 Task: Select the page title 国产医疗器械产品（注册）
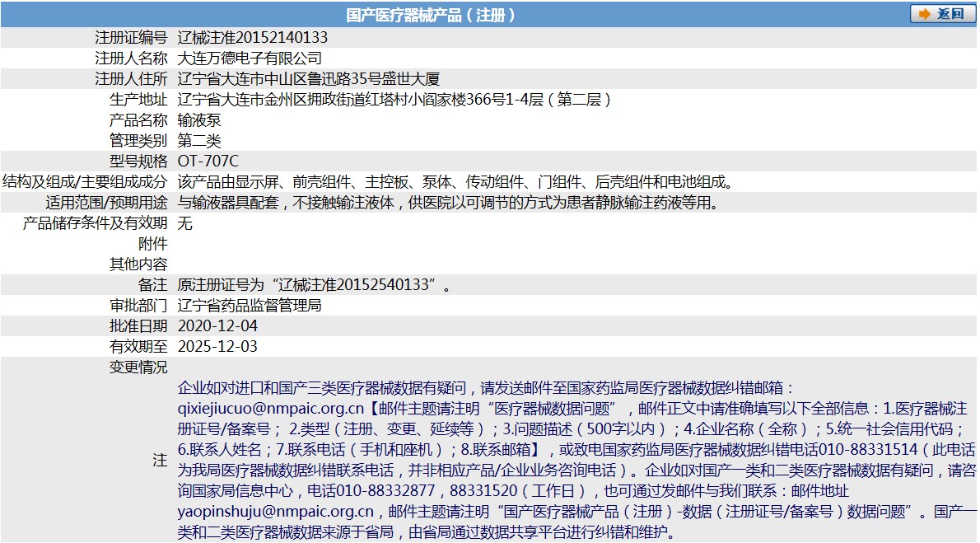[431, 15]
